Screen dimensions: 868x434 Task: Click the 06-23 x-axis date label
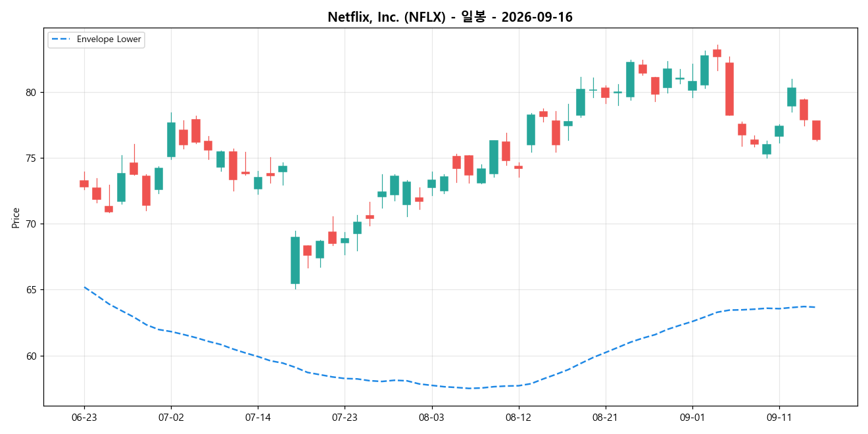click(x=84, y=417)
